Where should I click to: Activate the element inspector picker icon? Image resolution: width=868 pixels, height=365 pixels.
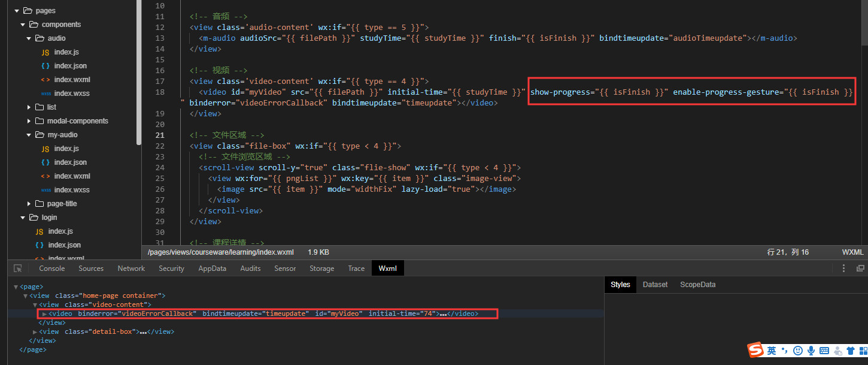(18, 269)
